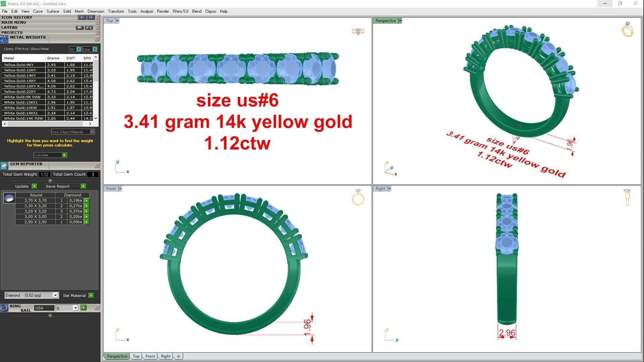The height and width of the screenshot is (362, 644).
Task: Open the Diamond material dropdown
Action: pos(55,295)
